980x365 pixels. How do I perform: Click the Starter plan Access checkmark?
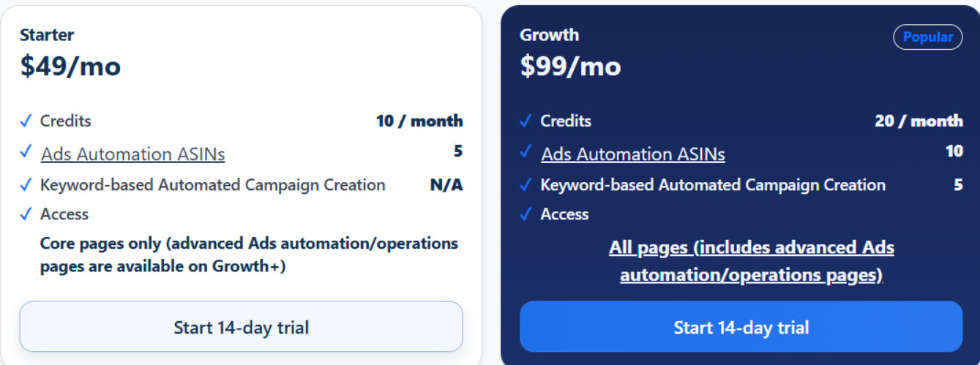click(26, 214)
